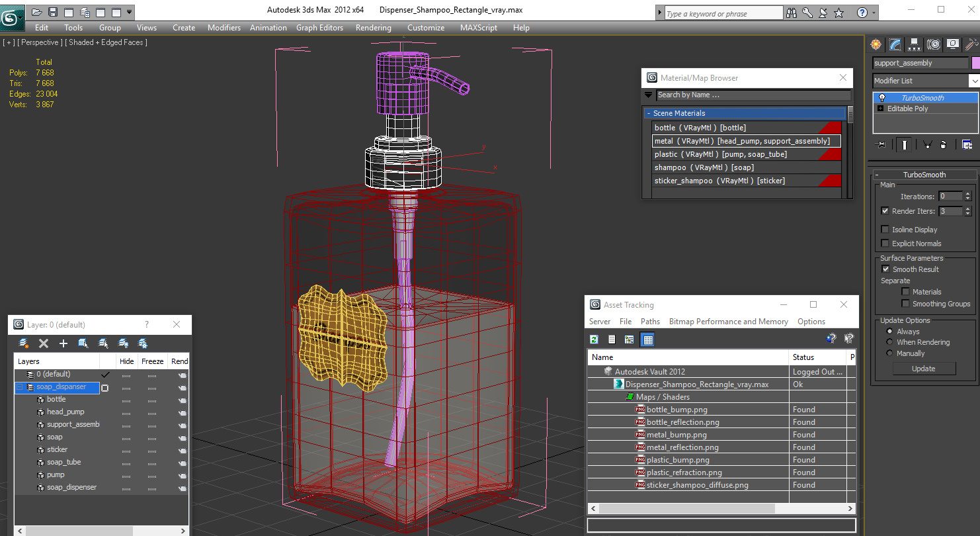
Task: Click Select Highlighted Objects and Layers icon
Action: pos(83,343)
